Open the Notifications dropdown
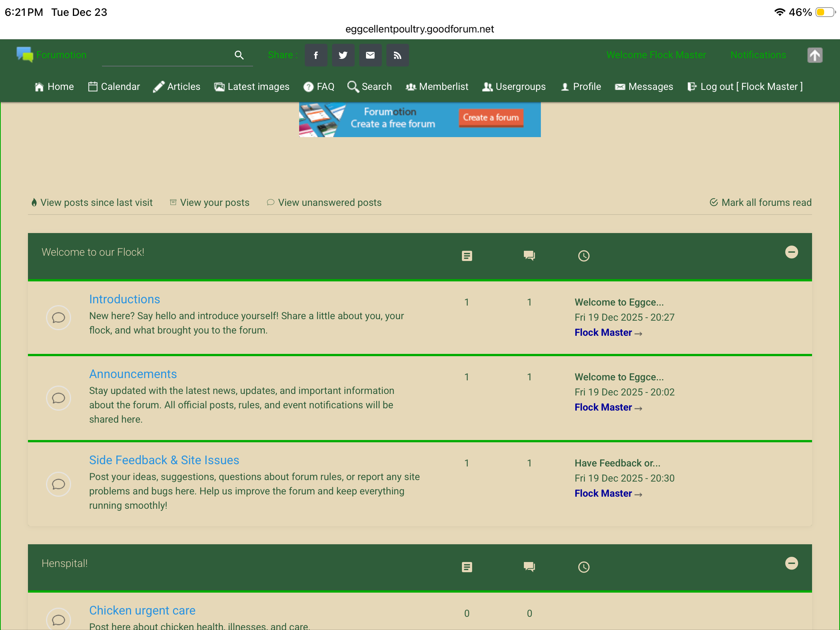The image size is (840, 630). pos(758,55)
